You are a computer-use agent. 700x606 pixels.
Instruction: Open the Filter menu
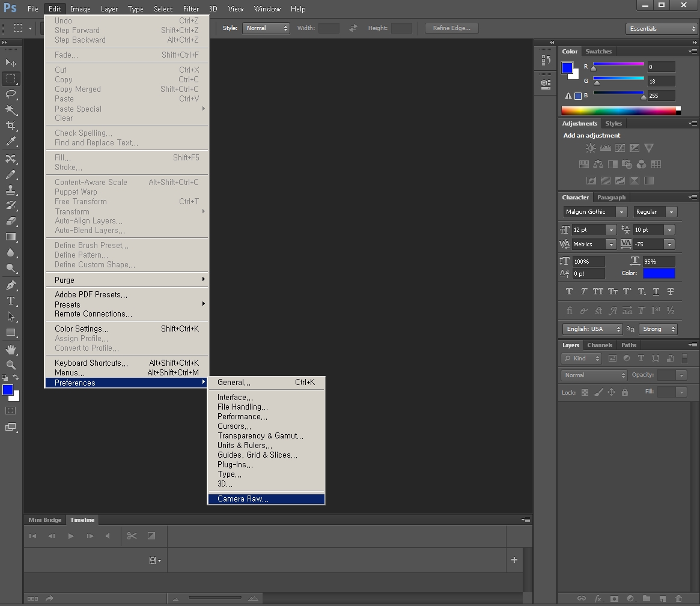(190, 9)
